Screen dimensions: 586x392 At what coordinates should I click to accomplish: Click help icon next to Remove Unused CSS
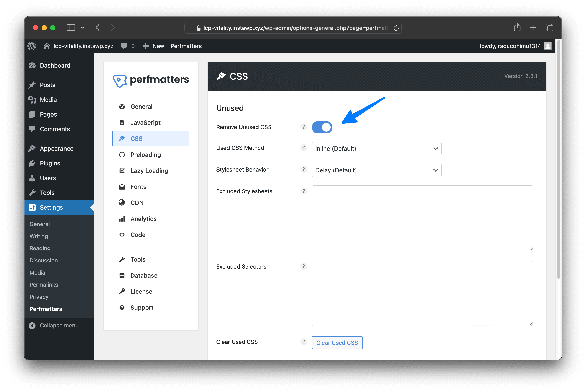click(303, 127)
